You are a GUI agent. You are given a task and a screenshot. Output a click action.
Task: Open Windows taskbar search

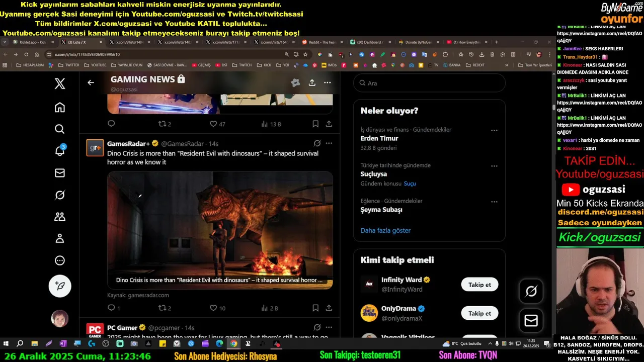coord(20,344)
